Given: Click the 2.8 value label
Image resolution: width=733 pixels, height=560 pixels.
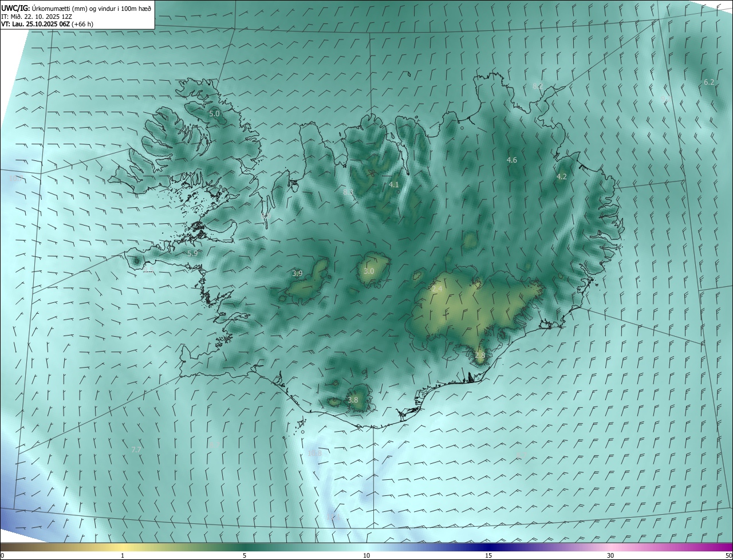Looking at the screenshot, I should (480, 356).
